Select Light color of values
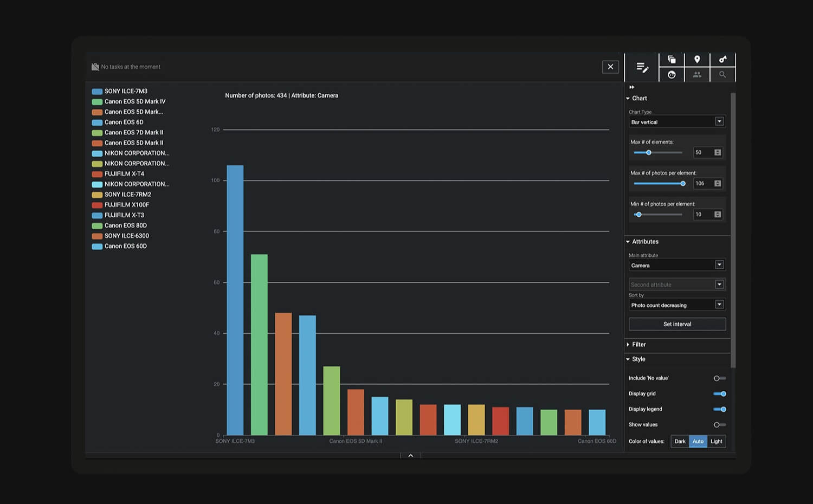 (716, 441)
